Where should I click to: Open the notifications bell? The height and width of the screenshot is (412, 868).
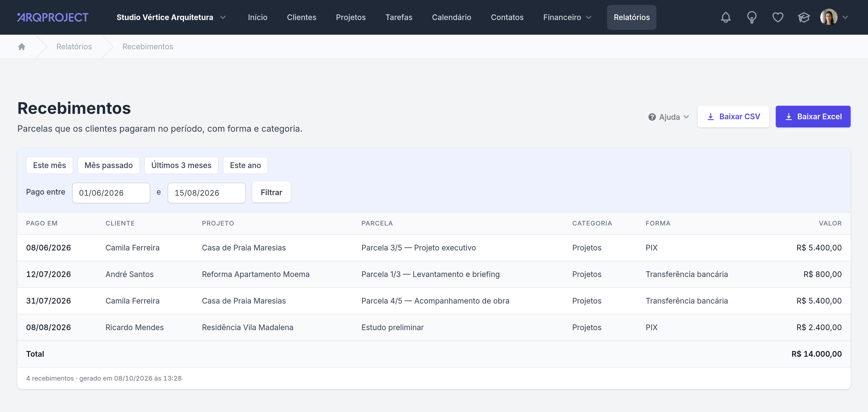click(x=726, y=17)
